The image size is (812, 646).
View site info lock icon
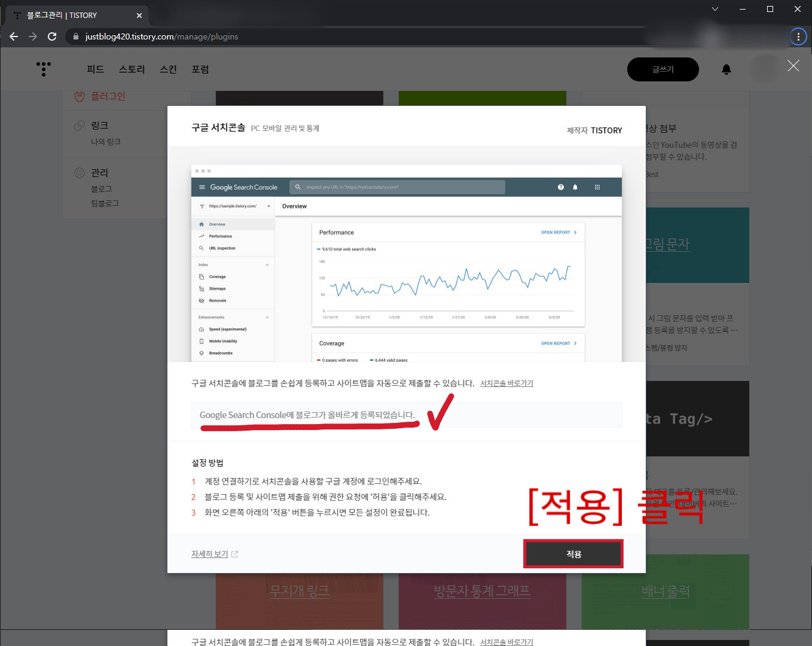(75, 36)
